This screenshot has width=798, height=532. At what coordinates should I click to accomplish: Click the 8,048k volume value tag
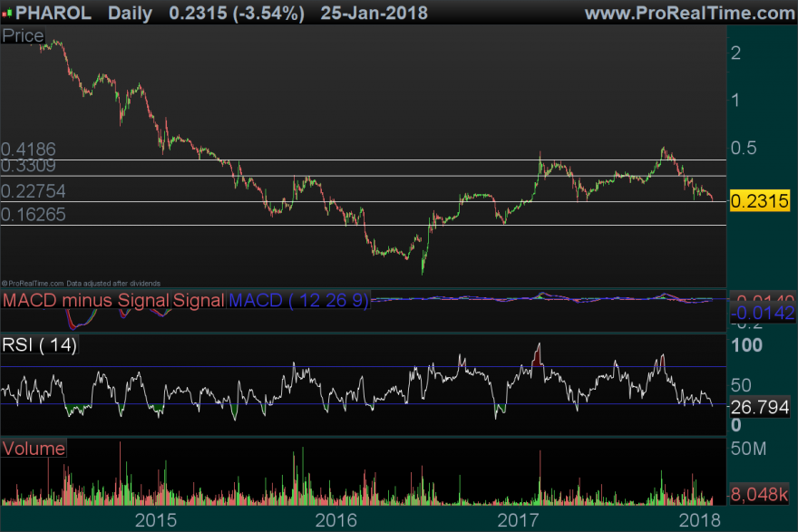click(x=760, y=494)
